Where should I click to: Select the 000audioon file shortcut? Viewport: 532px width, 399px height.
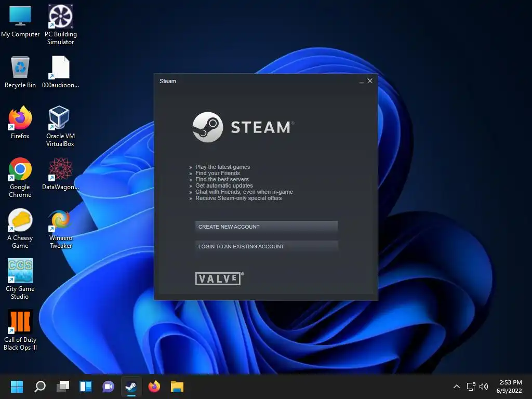pos(60,72)
